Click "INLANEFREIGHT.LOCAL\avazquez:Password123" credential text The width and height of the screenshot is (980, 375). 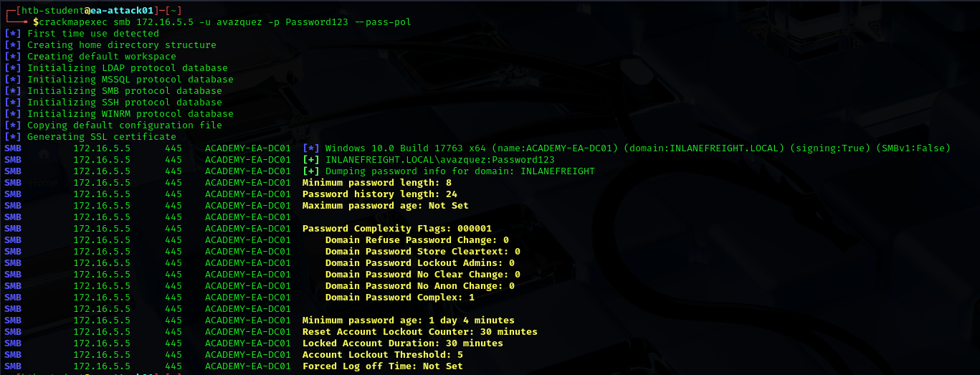440,160
